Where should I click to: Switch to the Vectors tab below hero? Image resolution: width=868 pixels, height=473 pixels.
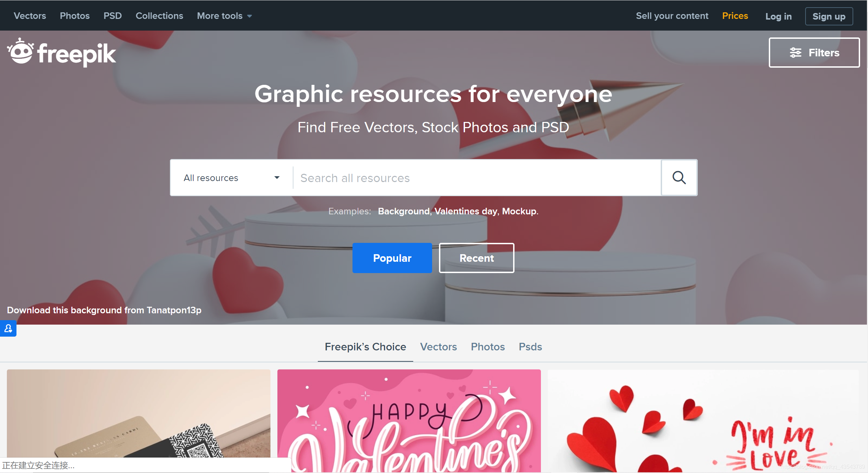pos(438,347)
